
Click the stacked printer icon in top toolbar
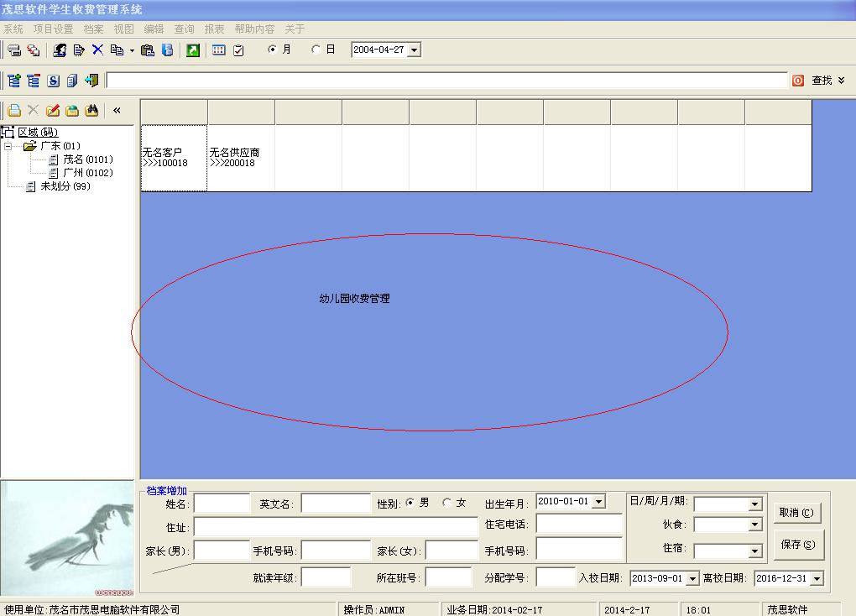(14, 50)
